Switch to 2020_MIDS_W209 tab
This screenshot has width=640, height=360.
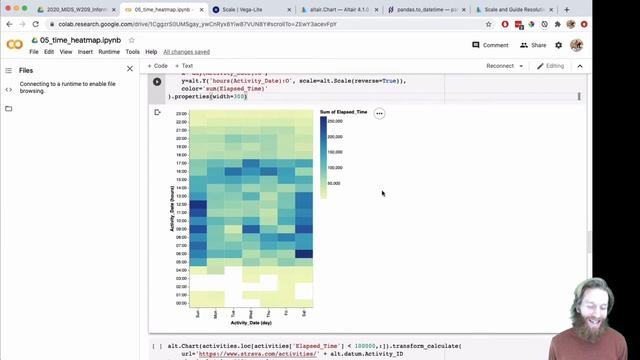click(76, 9)
